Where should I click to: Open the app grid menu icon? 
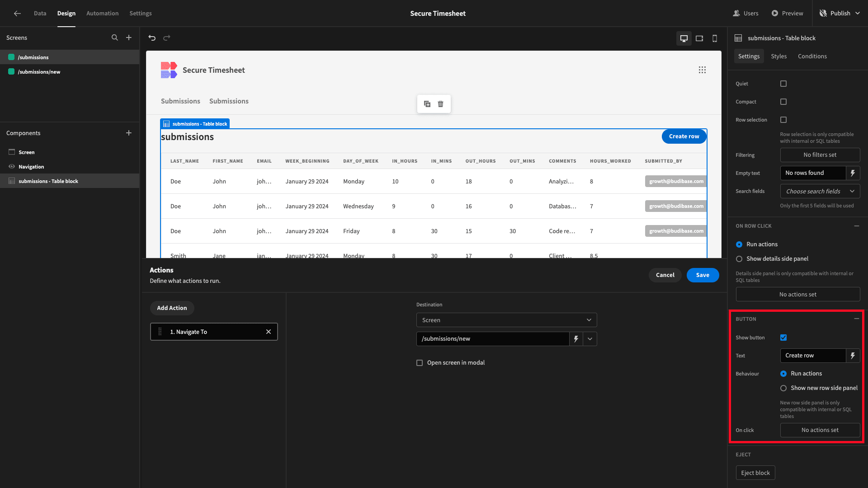tap(702, 70)
